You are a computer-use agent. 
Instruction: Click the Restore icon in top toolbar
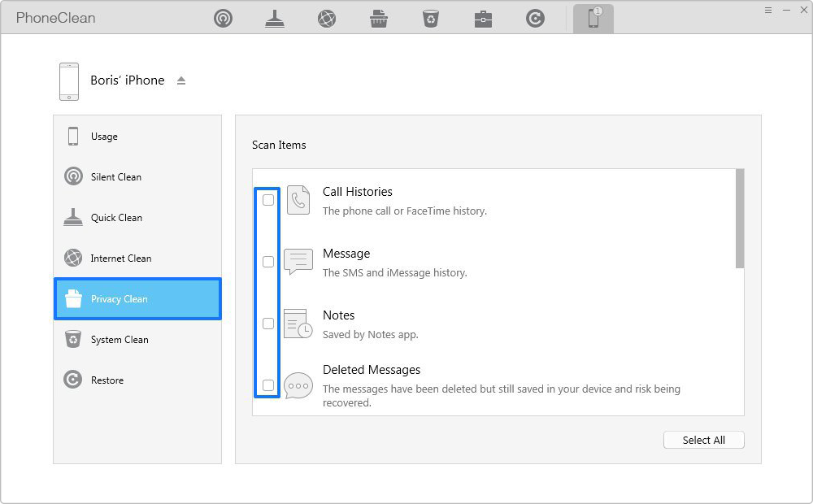535,18
